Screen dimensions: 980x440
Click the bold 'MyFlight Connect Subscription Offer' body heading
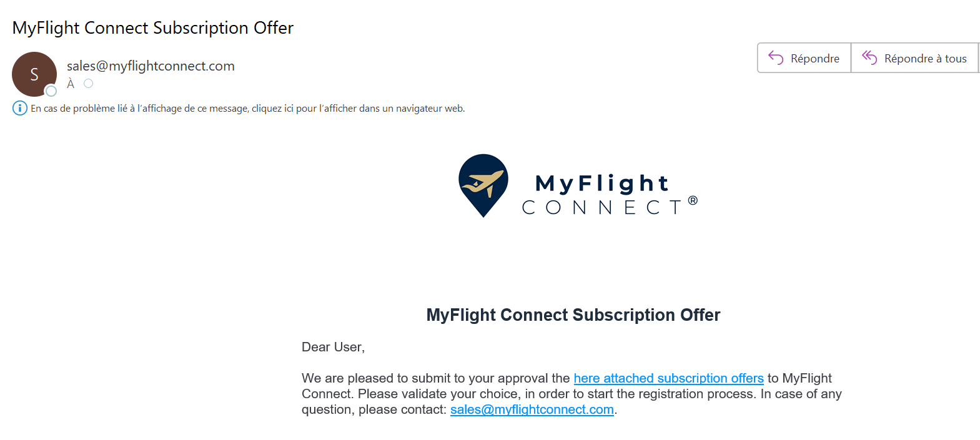coord(573,315)
